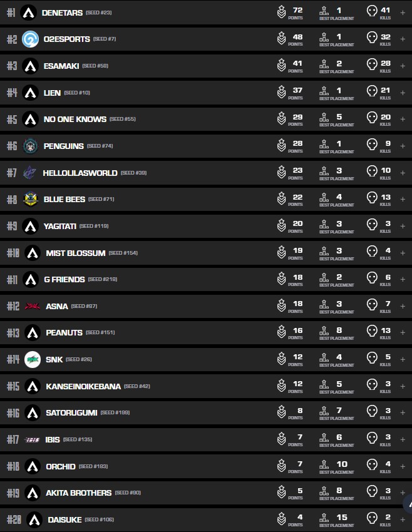Expand the PEANUTS row with plus
Image resolution: width=412 pixels, height=532 pixels.
tap(403, 333)
